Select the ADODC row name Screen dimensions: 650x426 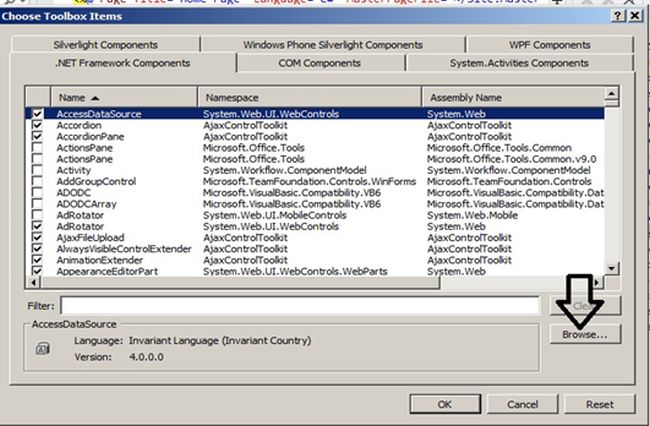click(x=73, y=193)
